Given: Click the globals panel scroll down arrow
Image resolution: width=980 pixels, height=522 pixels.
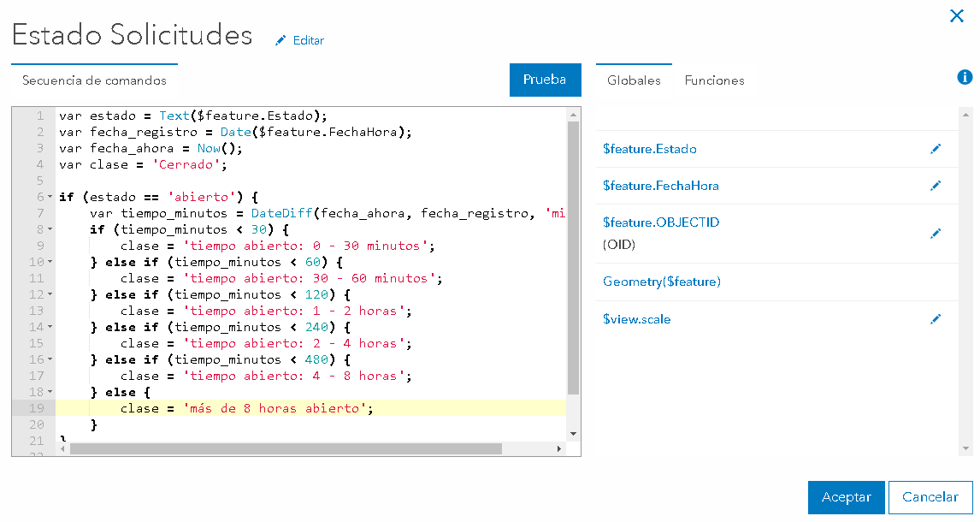Looking at the screenshot, I should tap(966, 448).
